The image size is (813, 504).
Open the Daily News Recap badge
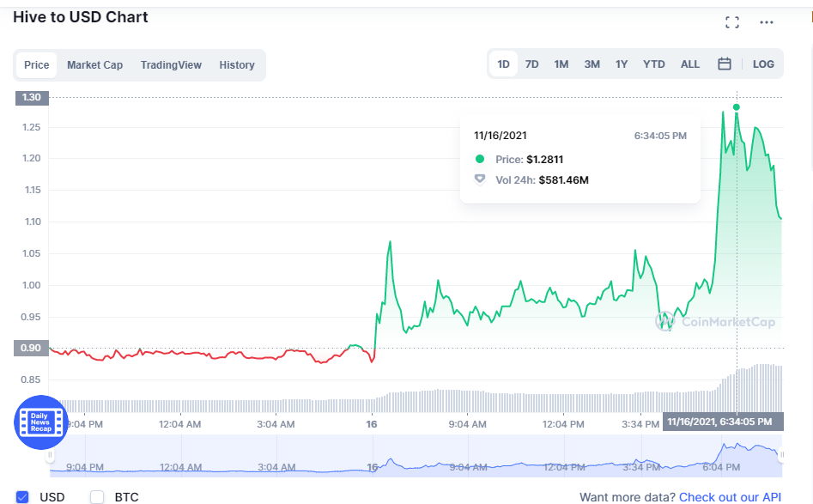coord(41,422)
